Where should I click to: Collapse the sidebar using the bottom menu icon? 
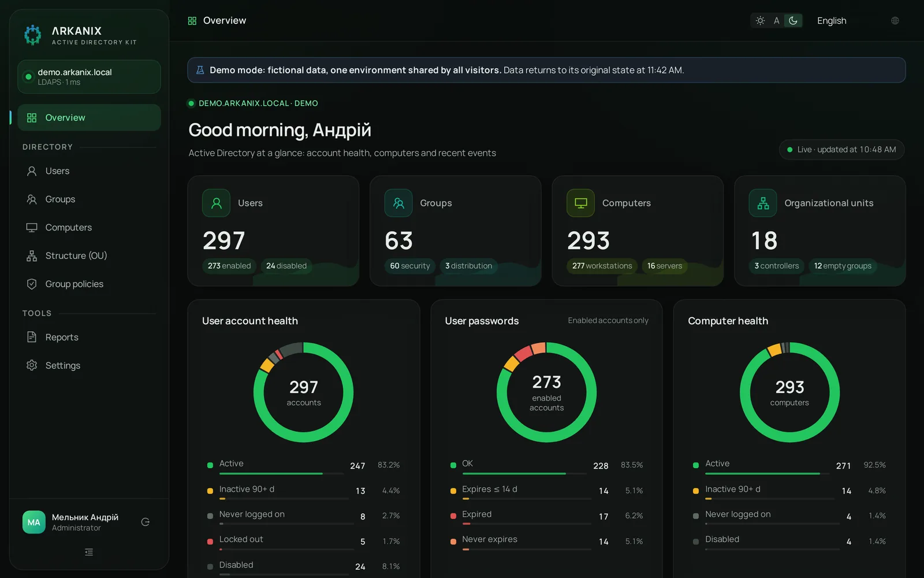89,553
